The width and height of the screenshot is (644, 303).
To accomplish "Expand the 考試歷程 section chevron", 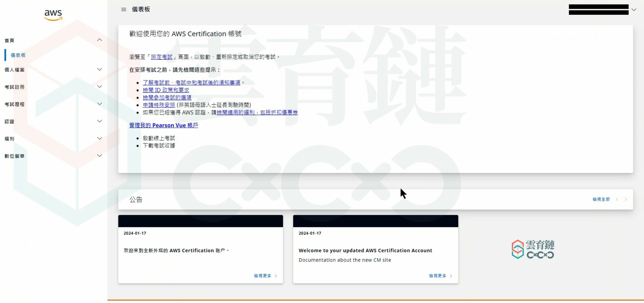I will click(x=100, y=104).
